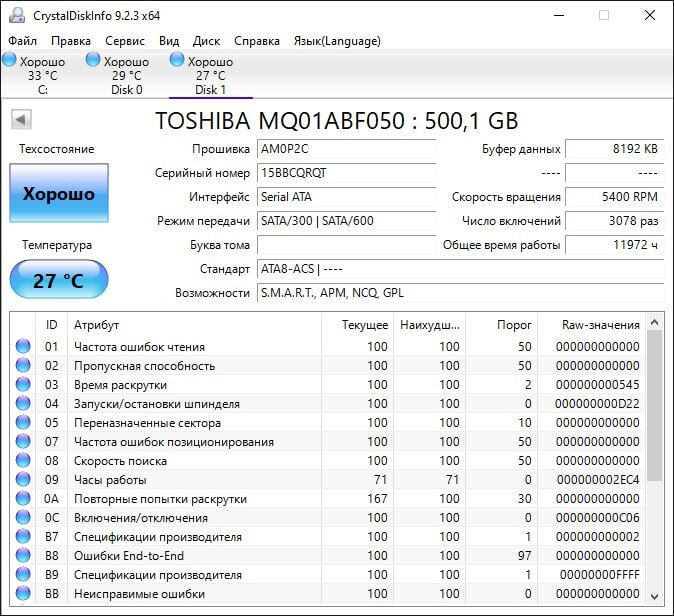Open the Язык(Language) menu
This screenshot has height=616, width=674.
point(336,41)
